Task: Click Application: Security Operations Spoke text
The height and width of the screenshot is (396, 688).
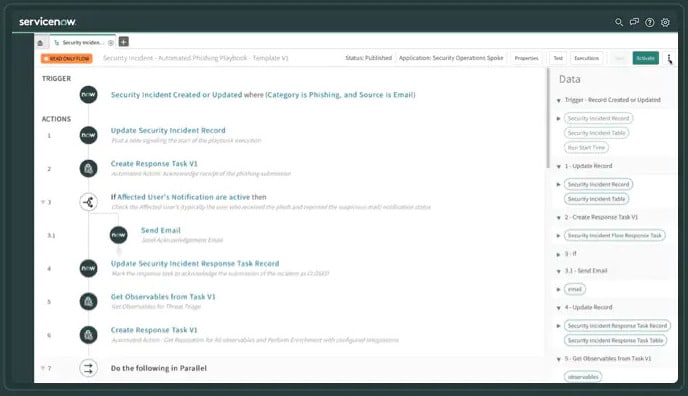Action: point(451,58)
